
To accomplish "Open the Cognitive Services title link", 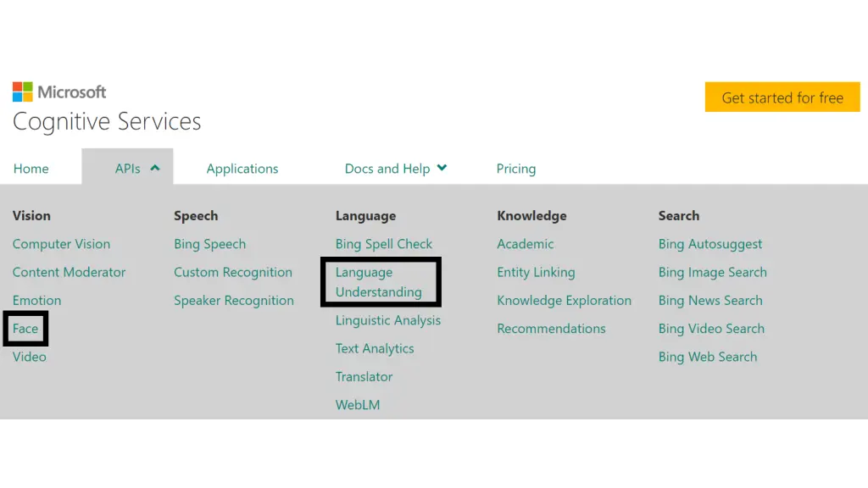I will pyautogui.click(x=107, y=121).
